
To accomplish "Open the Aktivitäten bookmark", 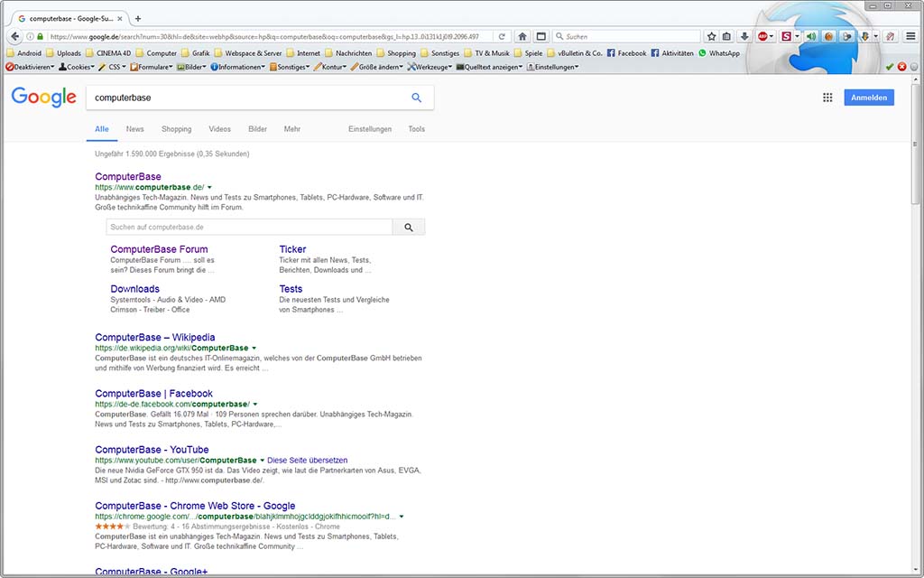I will click(672, 53).
